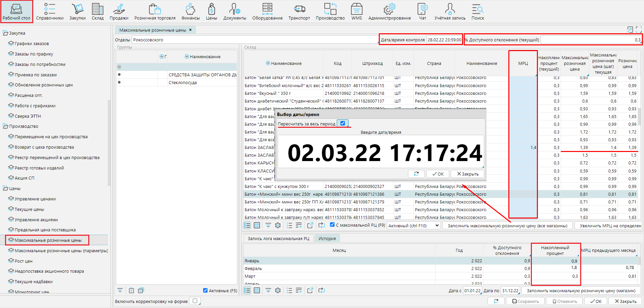The height and width of the screenshot is (308, 644).
Task: Switch to the История tab
Action: coord(327,238)
